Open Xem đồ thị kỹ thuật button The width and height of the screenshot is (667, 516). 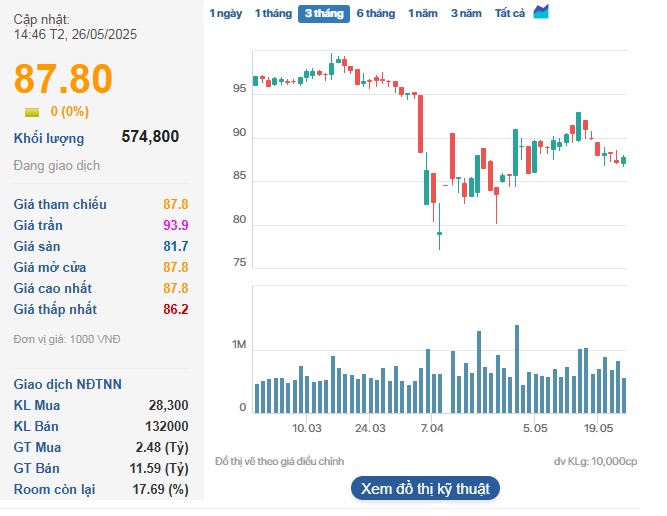pos(424,488)
